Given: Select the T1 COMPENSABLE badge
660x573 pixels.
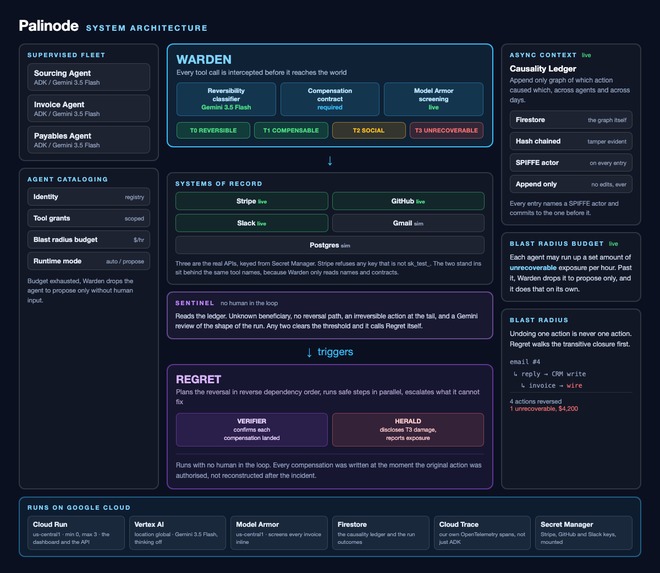Looking at the screenshot, I should [291, 131].
